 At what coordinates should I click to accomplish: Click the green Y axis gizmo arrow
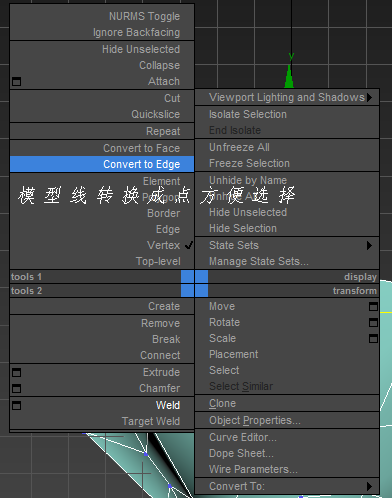click(289, 76)
